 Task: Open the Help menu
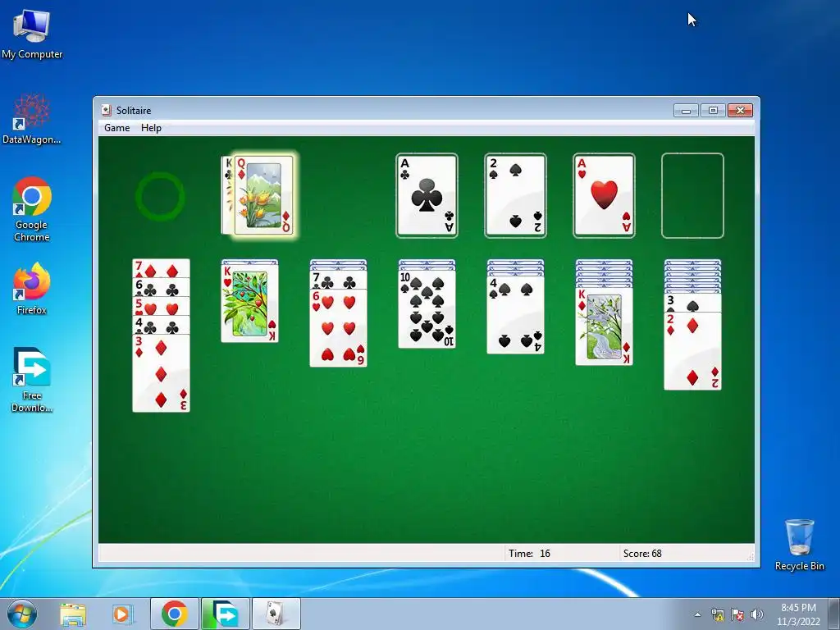[151, 127]
